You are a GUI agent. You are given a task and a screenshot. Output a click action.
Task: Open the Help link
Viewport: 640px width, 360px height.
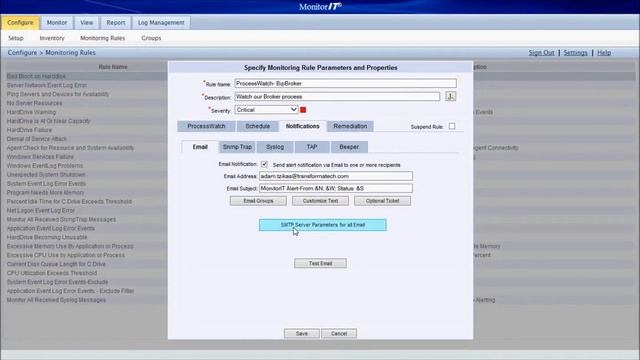(604, 53)
